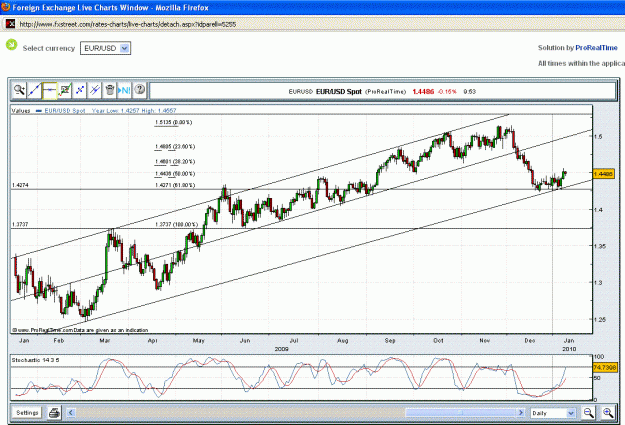Screen dimensions: 625x425
Task: Click the printer icon next to Settings
Action: click(x=54, y=413)
